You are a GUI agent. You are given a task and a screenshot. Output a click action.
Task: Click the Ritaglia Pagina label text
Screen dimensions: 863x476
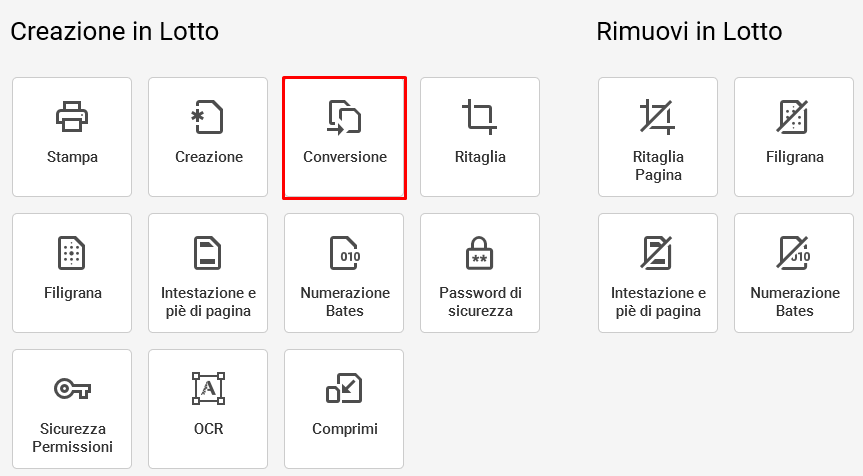pyautogui.click(x=658, y=166)
